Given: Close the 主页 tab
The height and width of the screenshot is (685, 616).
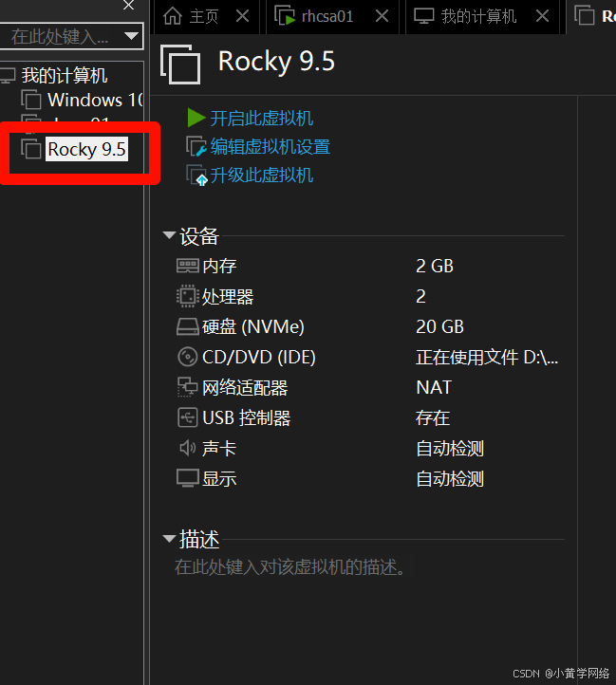Looking at the screenshot, I should pyautogui.click(x=242, y=16).
